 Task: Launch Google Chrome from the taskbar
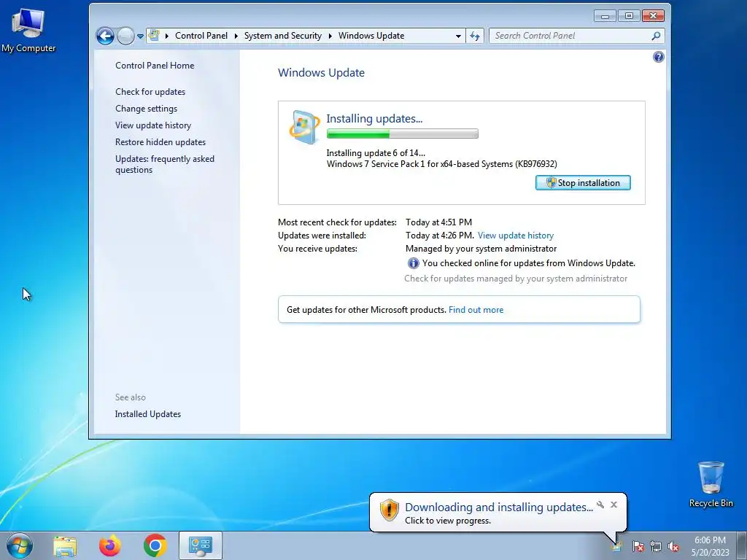(155, 545)
